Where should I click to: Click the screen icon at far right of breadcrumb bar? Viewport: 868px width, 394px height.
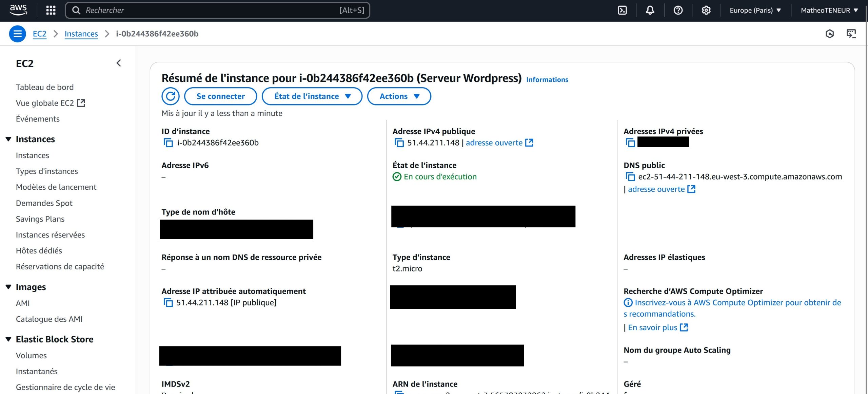coord(851,34)
